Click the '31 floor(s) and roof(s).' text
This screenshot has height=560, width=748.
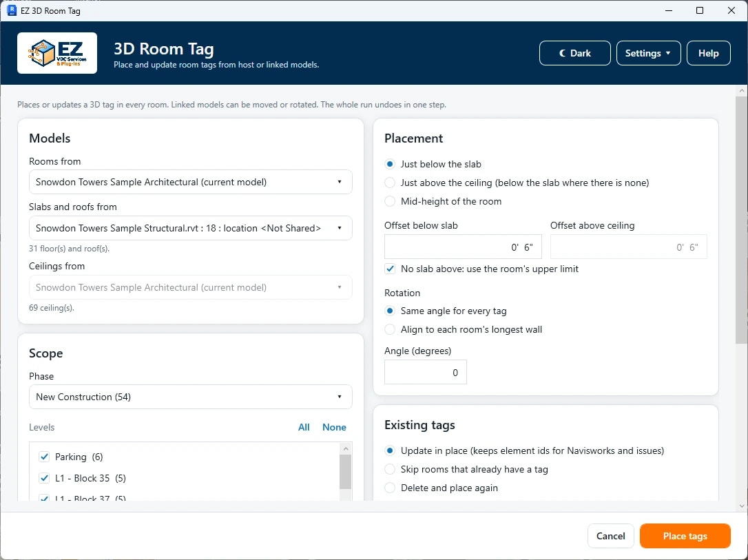69,249
